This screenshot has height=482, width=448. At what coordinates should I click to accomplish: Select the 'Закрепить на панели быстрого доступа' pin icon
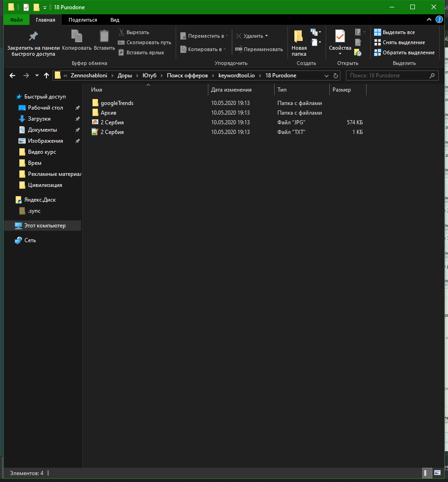33,36
